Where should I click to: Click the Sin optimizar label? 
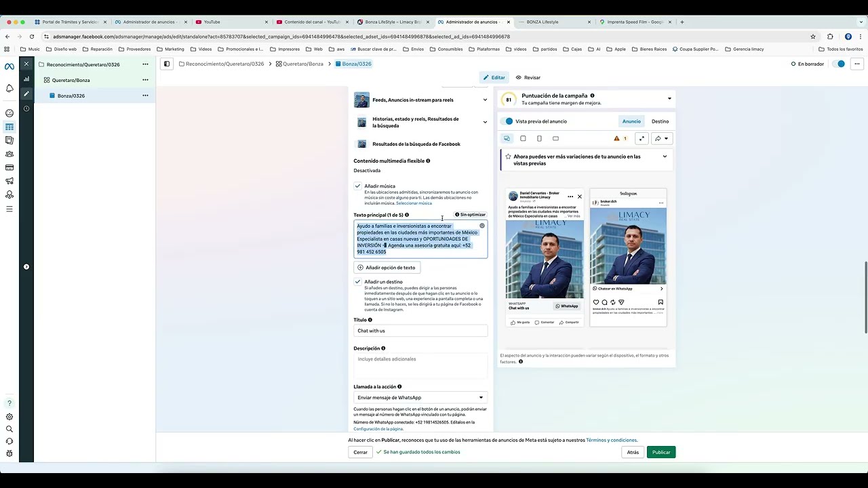470,215
